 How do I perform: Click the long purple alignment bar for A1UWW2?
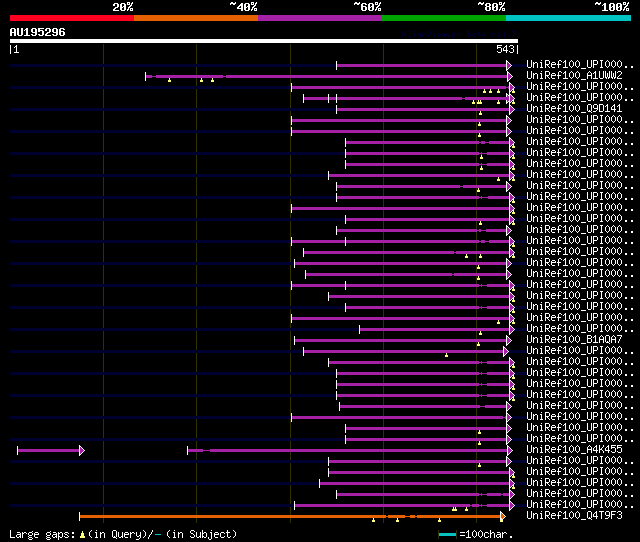pyautogui.click(x=327, y=76)
